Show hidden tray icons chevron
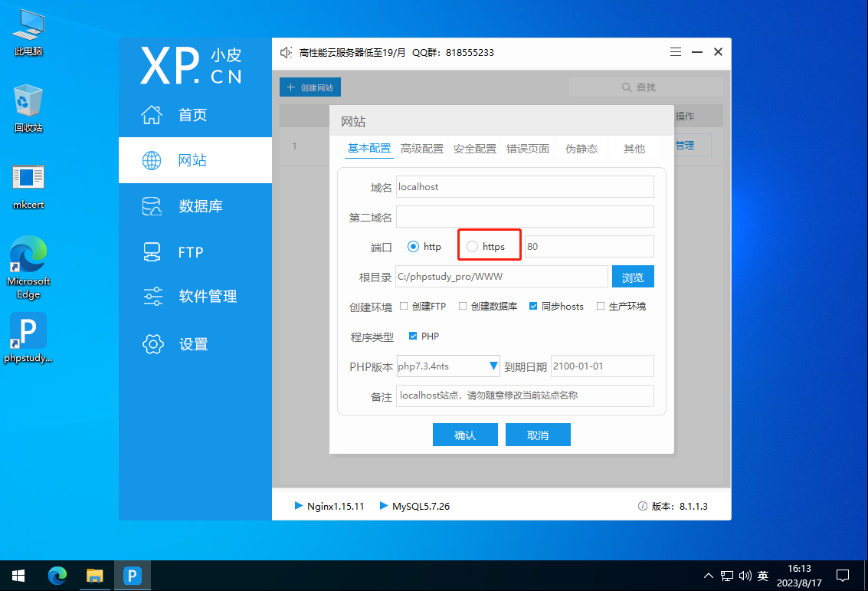The image size is (868, 591). (x=708, y=576)
